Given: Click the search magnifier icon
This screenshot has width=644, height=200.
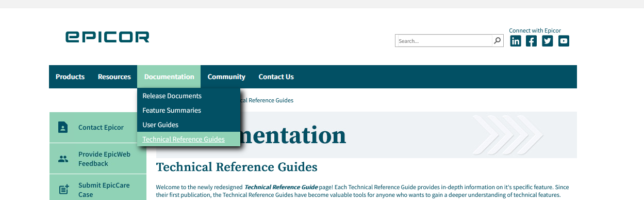Looking at the screenshot, I should click(x=498, y=41).
